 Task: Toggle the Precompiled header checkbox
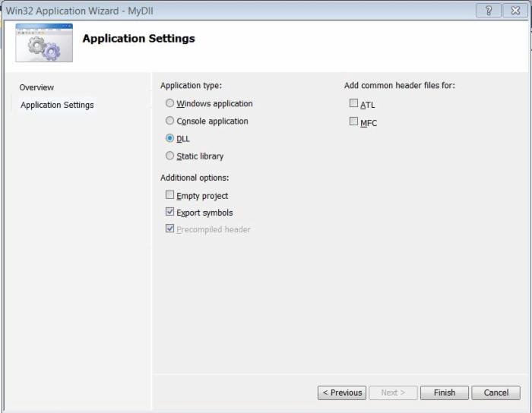pos(170,229)
